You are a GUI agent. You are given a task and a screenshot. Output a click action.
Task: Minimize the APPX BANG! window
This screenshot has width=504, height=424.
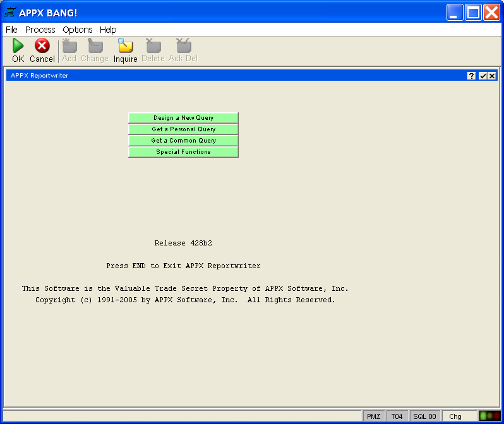click(x=455, y=13)
